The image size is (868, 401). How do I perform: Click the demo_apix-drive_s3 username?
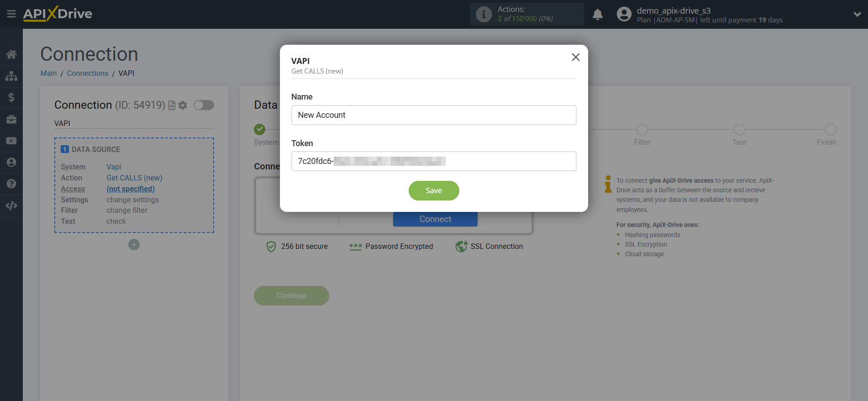[673, 11]
